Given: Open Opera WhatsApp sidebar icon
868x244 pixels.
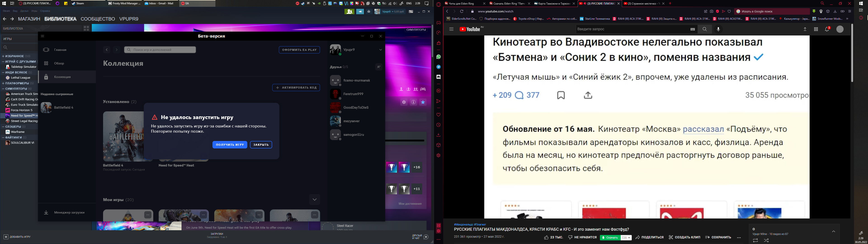Looking at the screenshot, I should click(438, 57).
